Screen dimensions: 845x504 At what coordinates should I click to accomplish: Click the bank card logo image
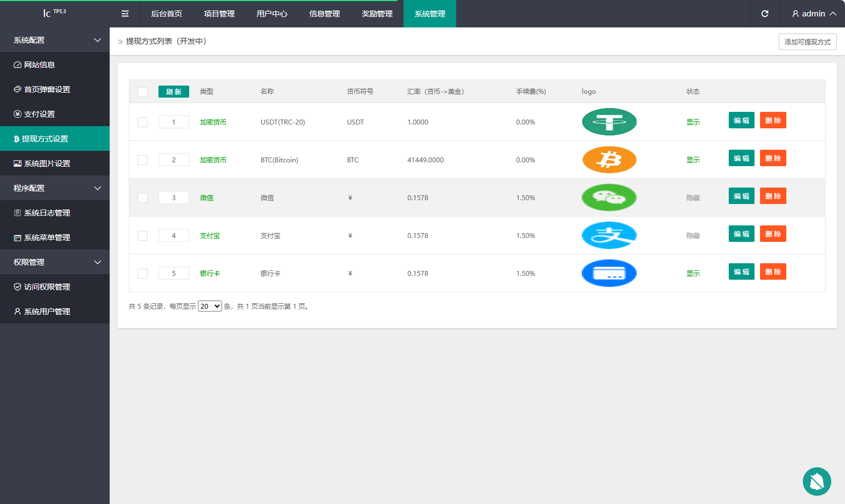point(609,273)
